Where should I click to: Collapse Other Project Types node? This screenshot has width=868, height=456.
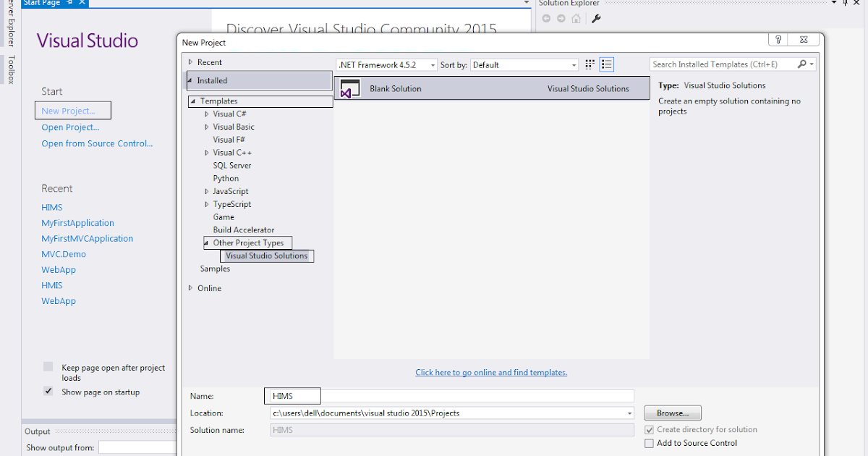coord(208,242)
